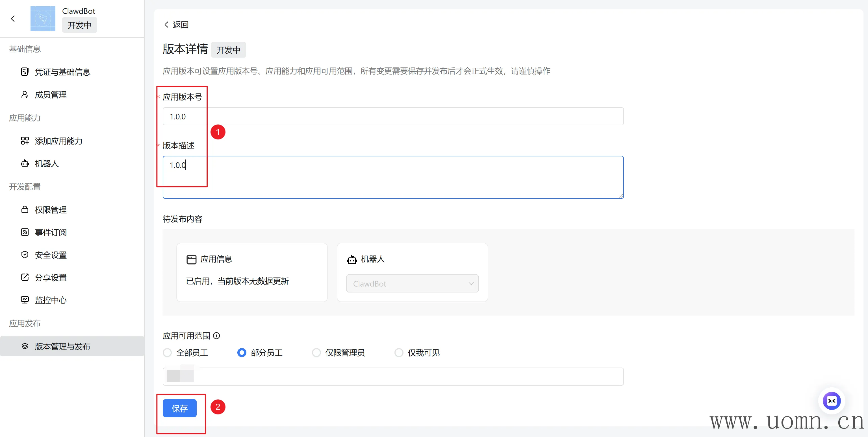Select the 仅限管理员 radio option
This screenshot has height=437, width=868.
point(316,353)
